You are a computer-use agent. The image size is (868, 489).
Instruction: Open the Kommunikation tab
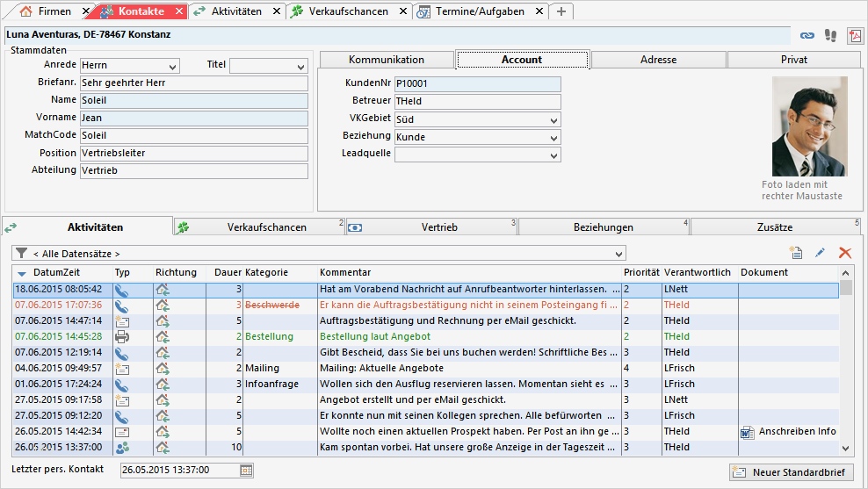click(386, 60)
